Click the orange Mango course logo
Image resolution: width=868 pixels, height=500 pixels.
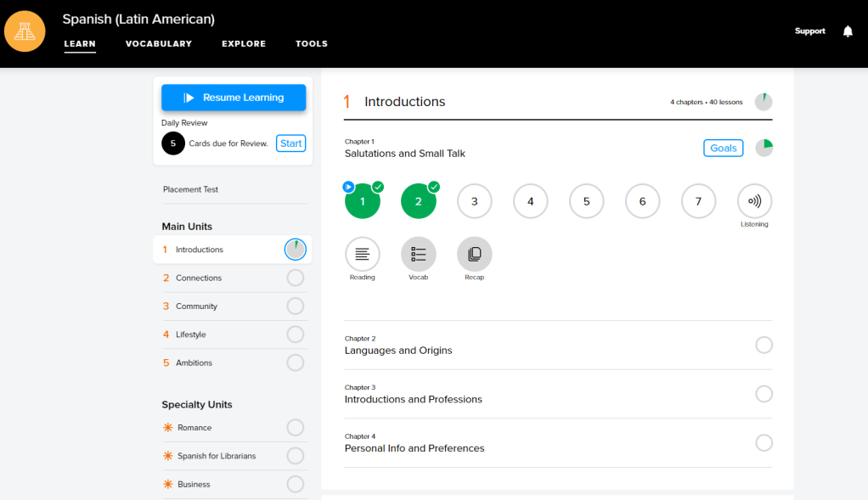click(x=25, y=31)
